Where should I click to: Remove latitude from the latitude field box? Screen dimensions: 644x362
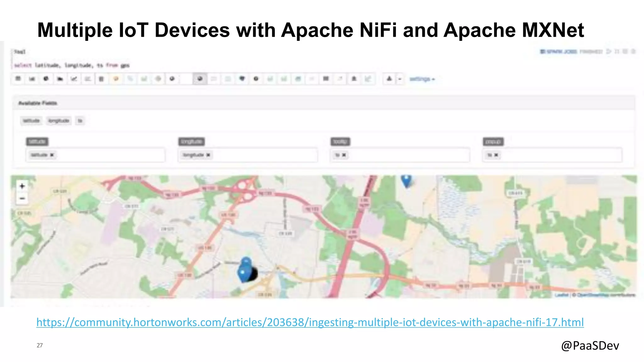click(52, 155)
